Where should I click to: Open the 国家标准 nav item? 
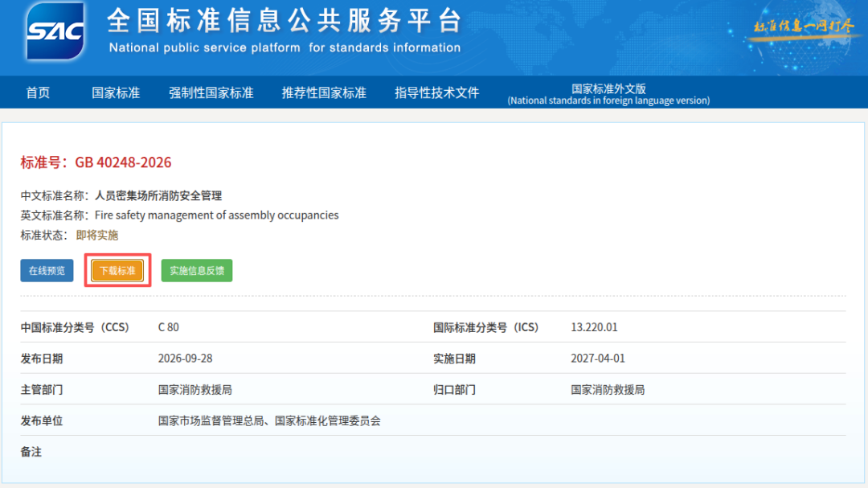point(116,92)
